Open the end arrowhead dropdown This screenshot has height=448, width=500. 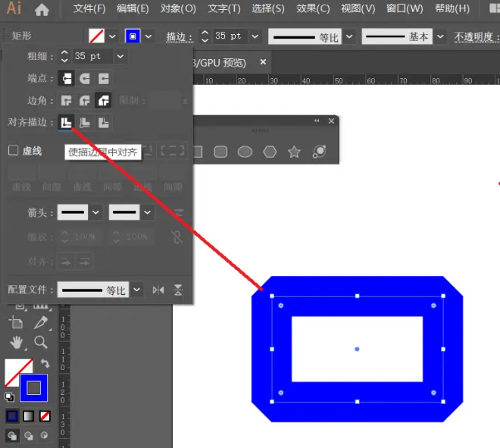(x=147, y=212)
